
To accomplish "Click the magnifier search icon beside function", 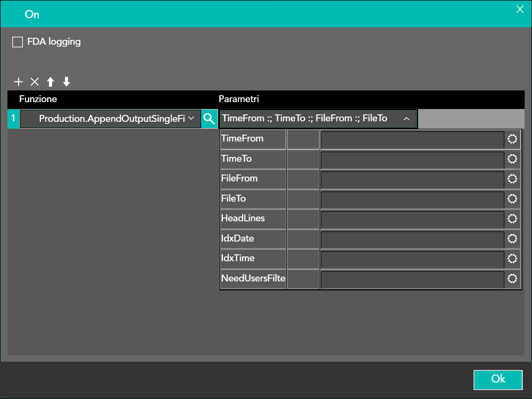I will point(210,119).
